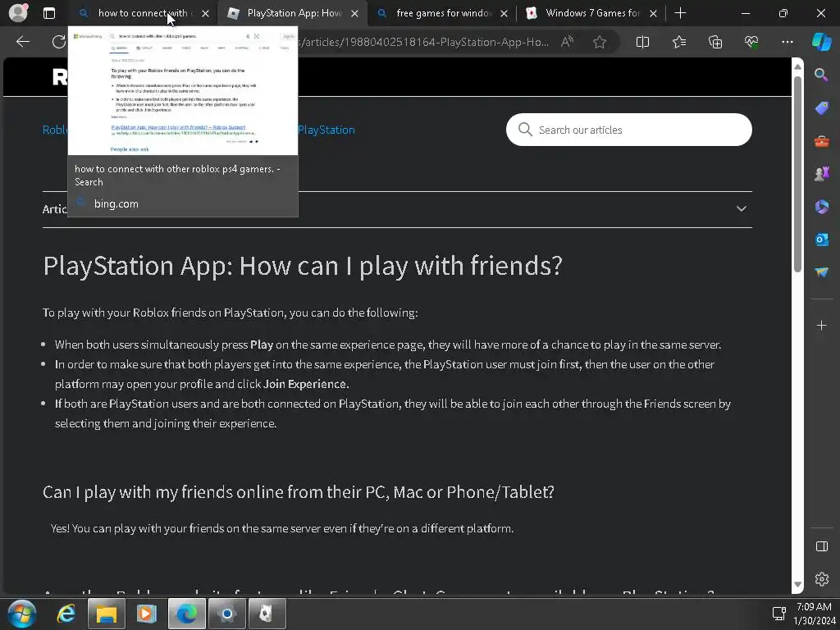Refresh the current page
Image resolution: width=840 pixels, height=630 pixels.
(59, 42)
